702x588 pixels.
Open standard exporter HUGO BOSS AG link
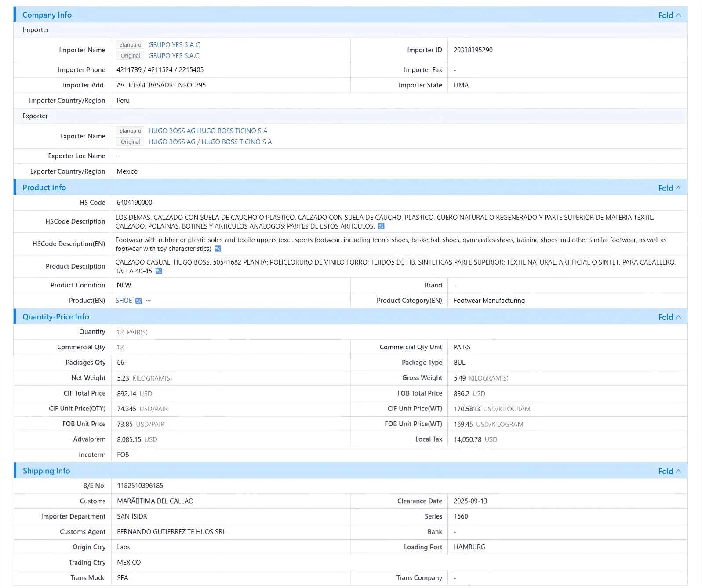click(208, 131)
